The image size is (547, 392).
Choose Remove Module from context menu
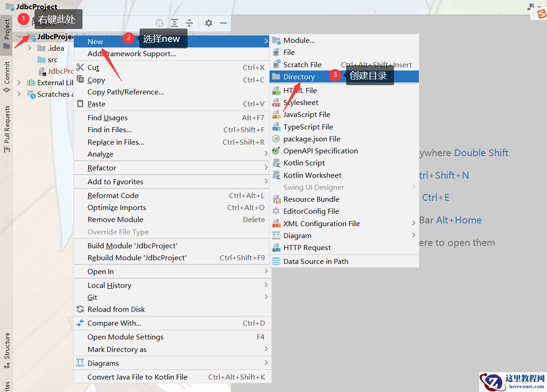click(172, 219)
